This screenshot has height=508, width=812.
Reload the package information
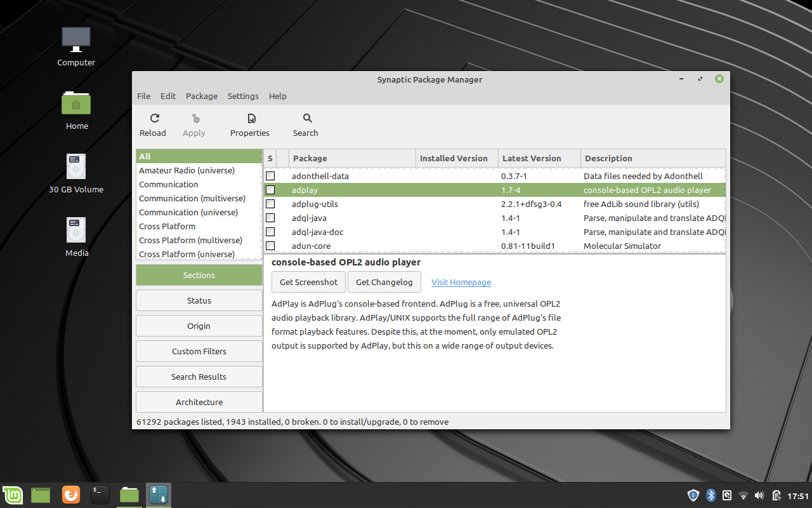pyautogui.click(x=153, y=124)
